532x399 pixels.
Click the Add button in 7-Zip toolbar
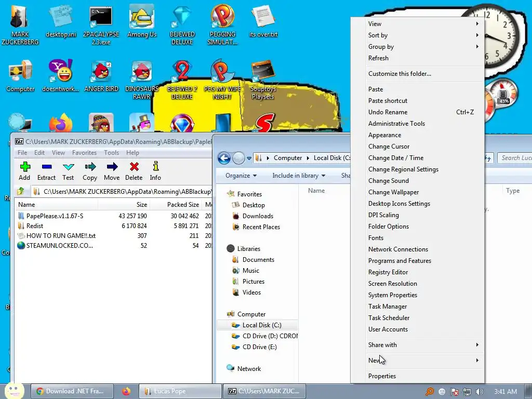(x=24, y=171)
